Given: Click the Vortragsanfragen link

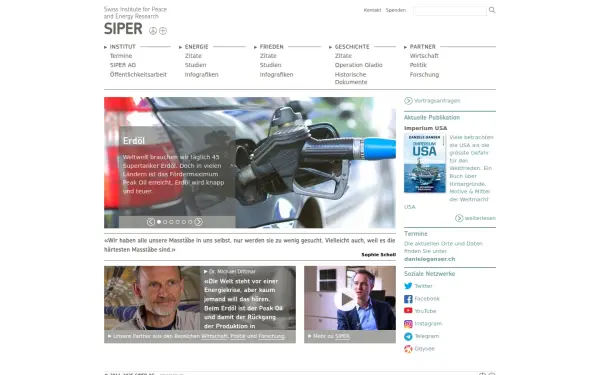Looking at the screenshot, I should click(437, 101).
